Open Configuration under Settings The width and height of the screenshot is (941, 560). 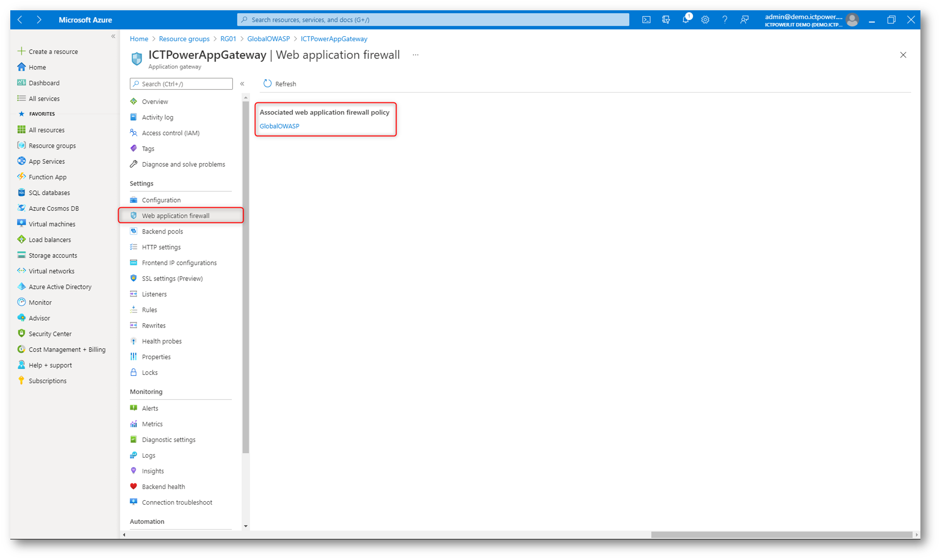[x=161, y=200]
